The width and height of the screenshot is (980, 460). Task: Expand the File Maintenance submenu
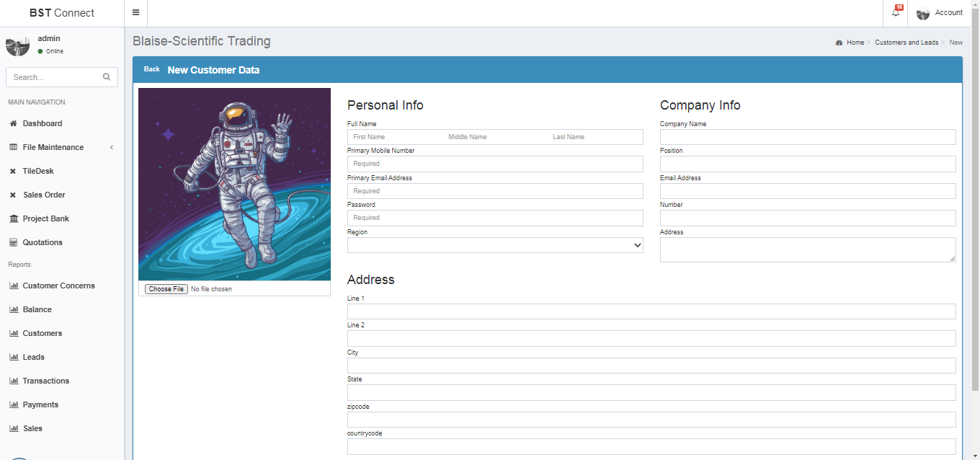click(x=112, y=148)
